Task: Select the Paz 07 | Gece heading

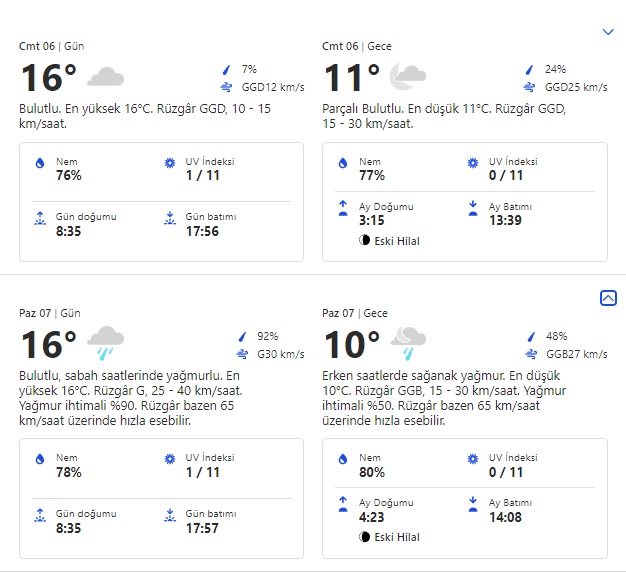Action: pyautogui.click(x=356, y=313)
